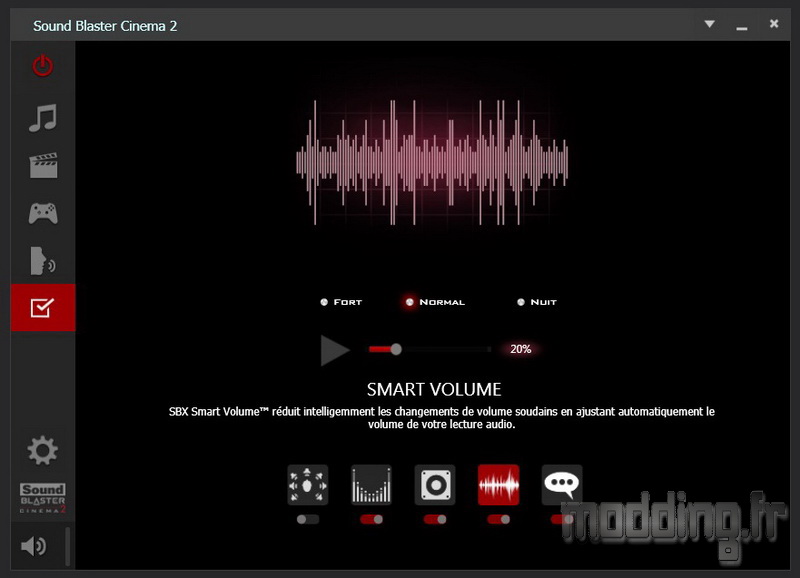Image resolution: width=800 pixels, height=578 pixels.
Task: Choose the Nuit radio option
Action: click(537, 302)
